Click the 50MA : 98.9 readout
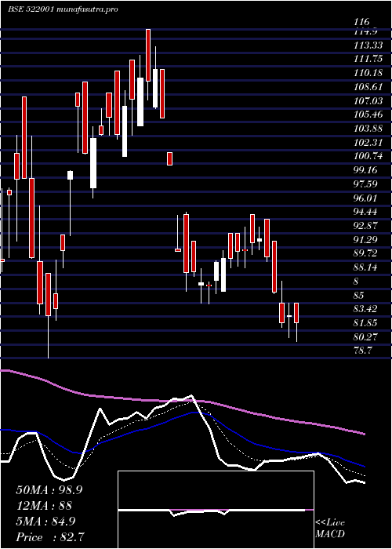 coord(49,490)
